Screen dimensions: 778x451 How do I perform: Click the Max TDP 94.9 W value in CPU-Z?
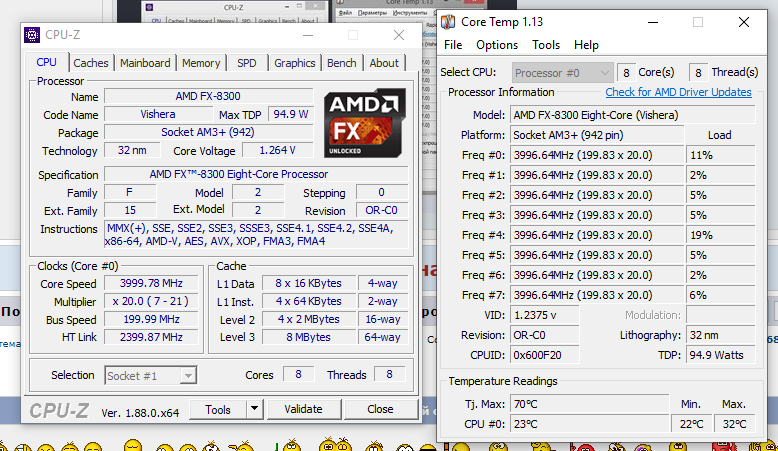[291, 114]
